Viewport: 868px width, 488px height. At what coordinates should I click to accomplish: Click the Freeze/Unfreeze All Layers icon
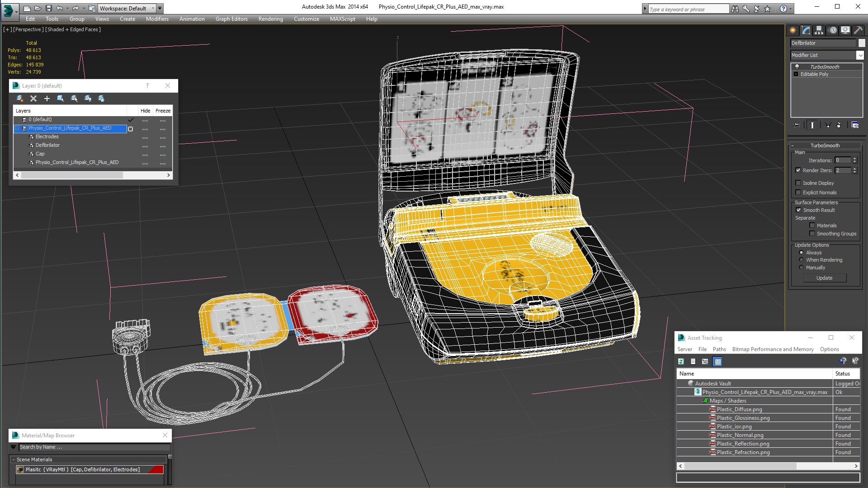[x=101, y=99]
